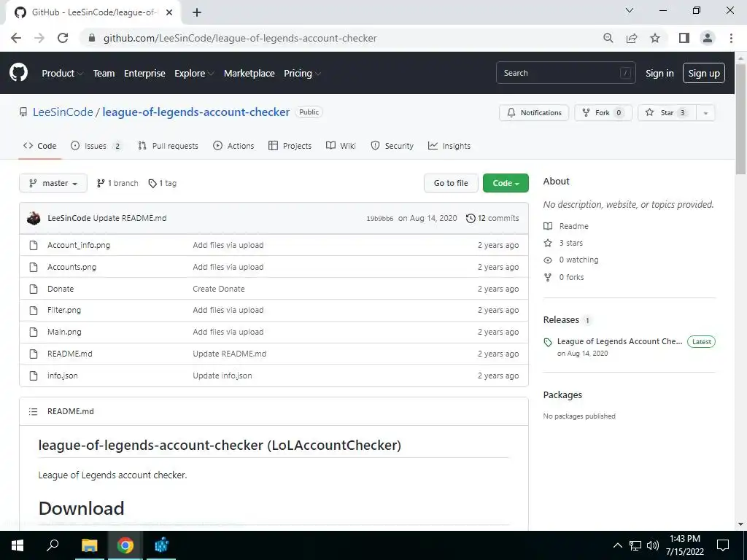Switch to the Security tab
The height and width of the screenshot is (560, 747).
[x=392, y=146]
